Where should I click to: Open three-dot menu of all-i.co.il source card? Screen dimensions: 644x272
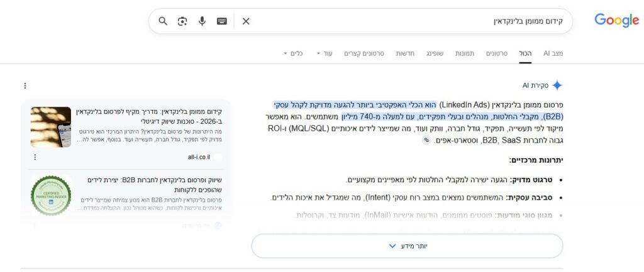[35, 157]
